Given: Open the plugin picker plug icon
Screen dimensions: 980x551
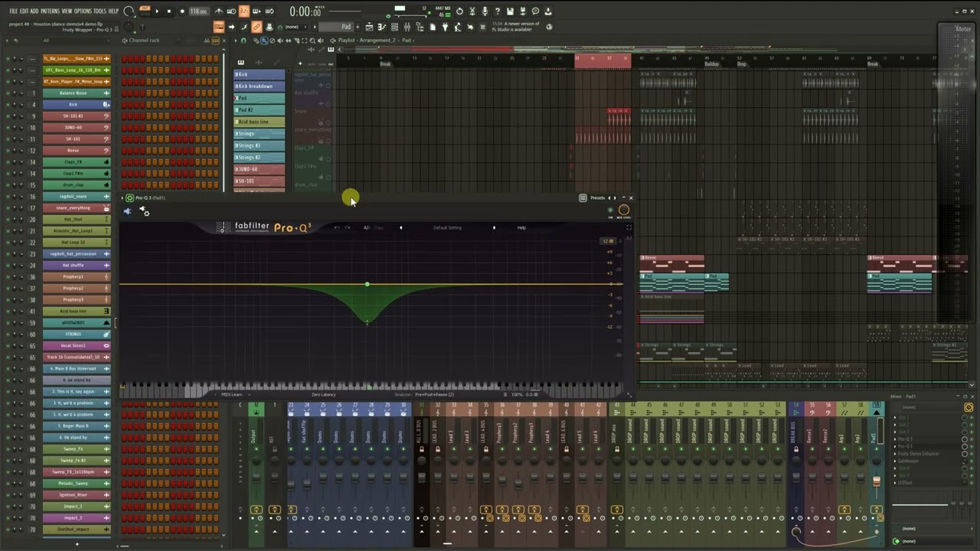Looking at the screenshot, I should pyautogui.click(x=445, y=27).
